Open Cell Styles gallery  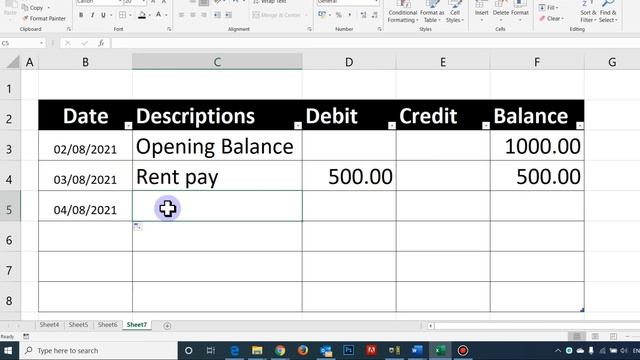point(455,12)
